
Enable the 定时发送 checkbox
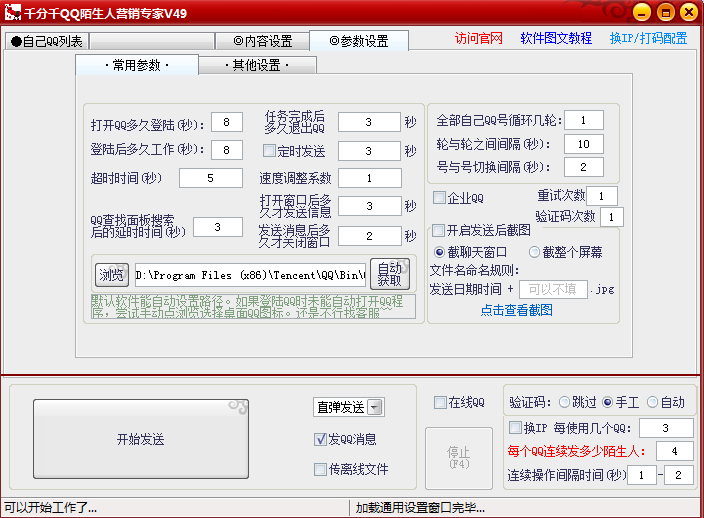pos(269,151)
